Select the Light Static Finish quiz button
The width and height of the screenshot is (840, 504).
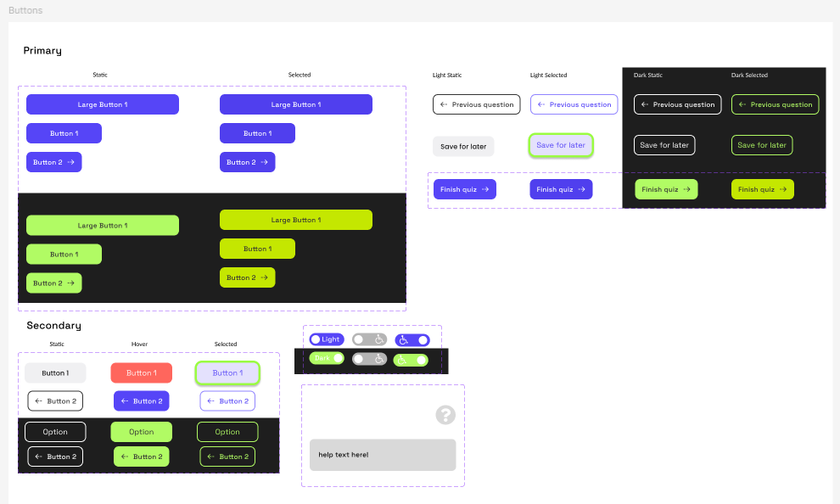click(464, 189)
